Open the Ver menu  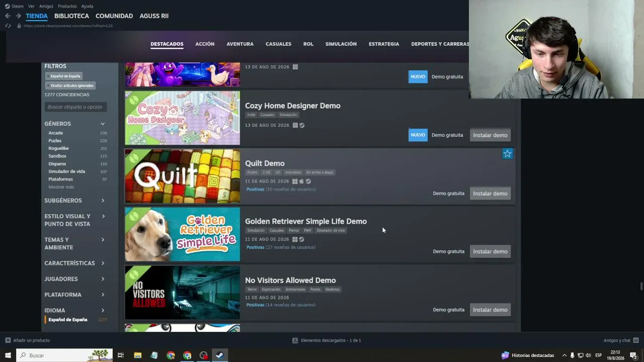coord(31,6)
